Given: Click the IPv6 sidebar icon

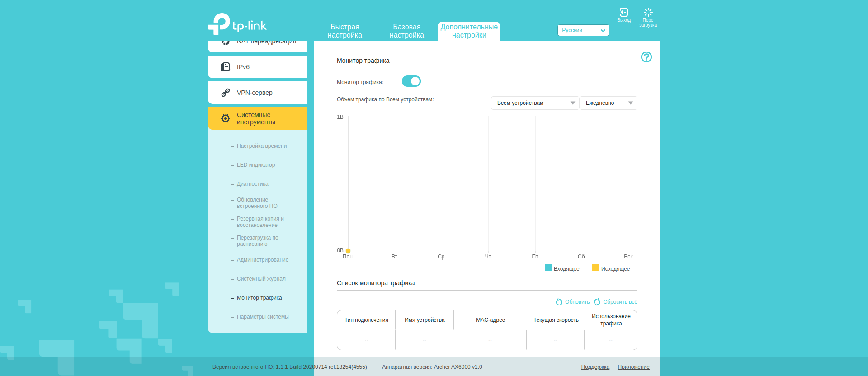Looking at the screenshot, I should pos(225,67).
